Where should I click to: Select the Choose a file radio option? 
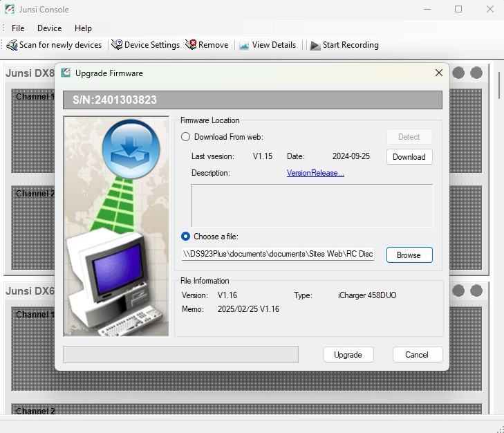pyautogui.click(x=185, y=237)
